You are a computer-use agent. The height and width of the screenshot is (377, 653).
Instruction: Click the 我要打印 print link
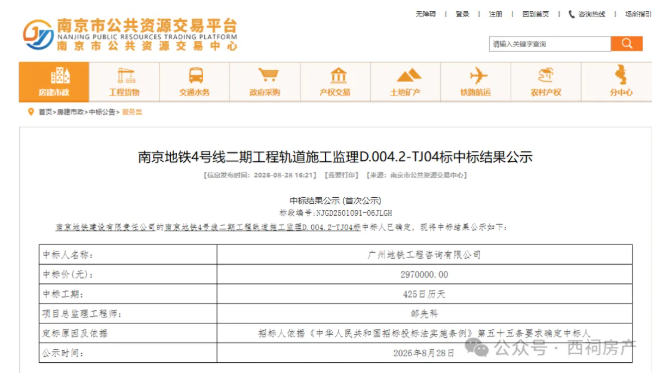[341, 175]
